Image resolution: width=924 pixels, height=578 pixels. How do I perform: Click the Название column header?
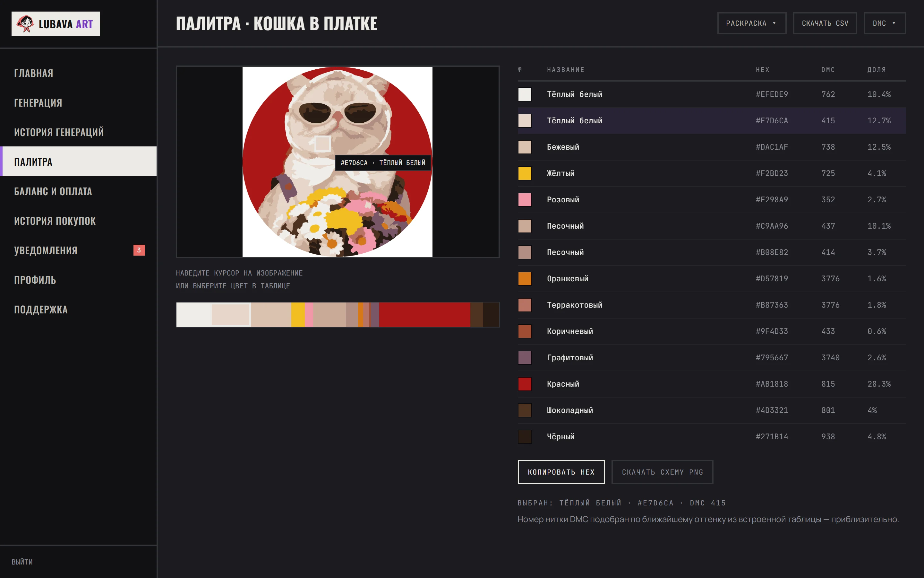[566, 70]
